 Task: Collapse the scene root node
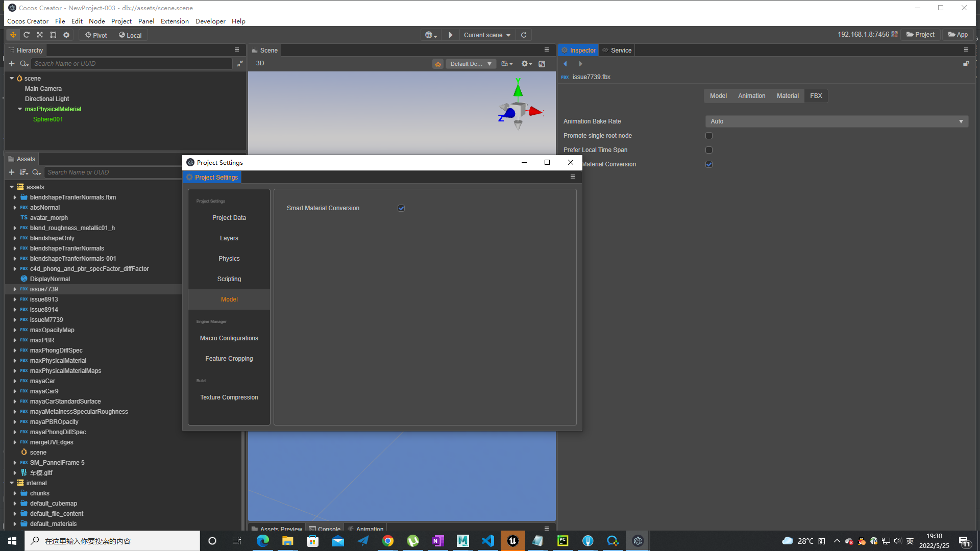[12, 78]
